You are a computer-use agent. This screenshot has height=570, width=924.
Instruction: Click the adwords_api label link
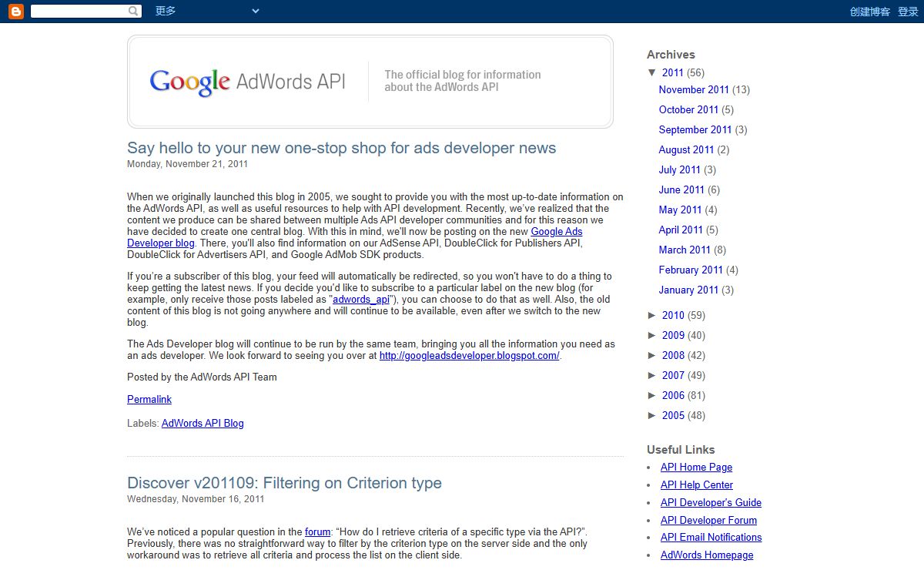362,299
